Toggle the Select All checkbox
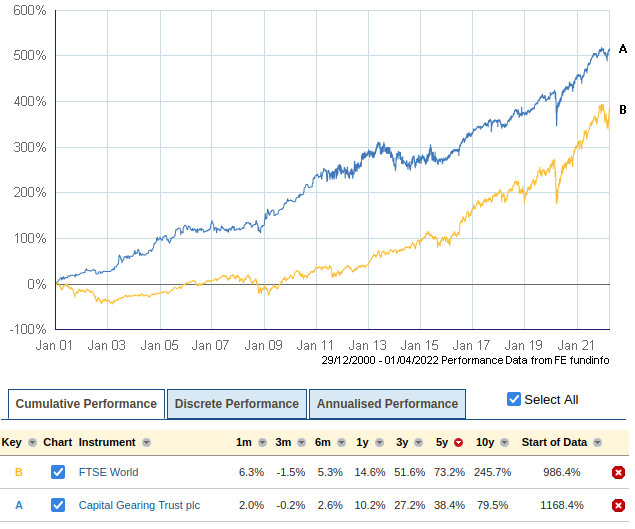The image size is (635, 529). pyautogui.click(x=514, y=399)
